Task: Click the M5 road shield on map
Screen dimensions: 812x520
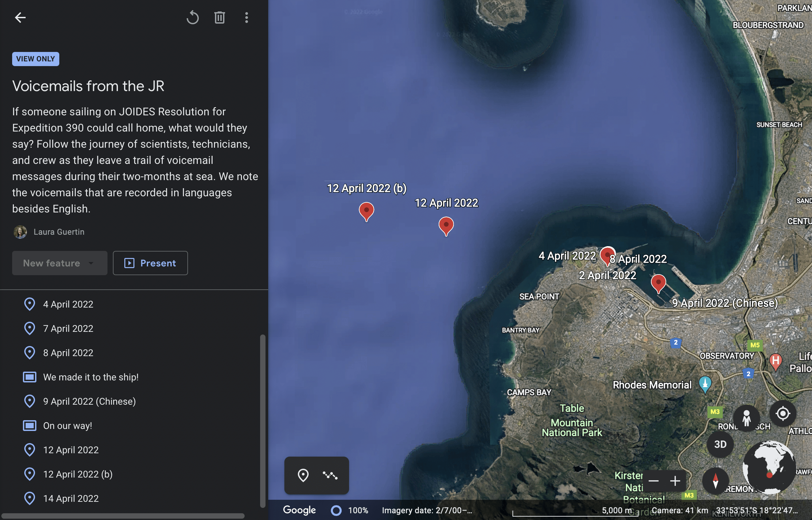Action: pos(755,345)
